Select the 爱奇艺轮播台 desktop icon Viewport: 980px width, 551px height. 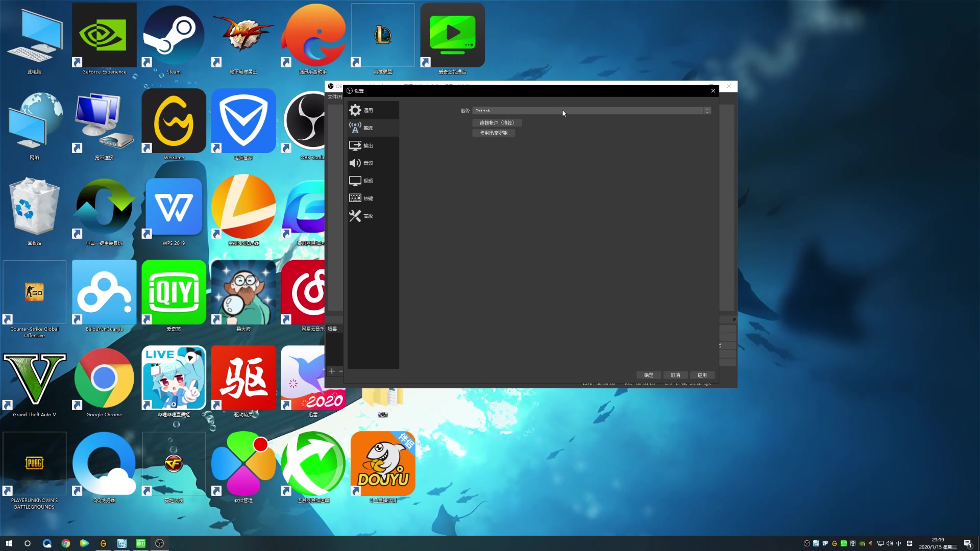click(x=452, y=40)
